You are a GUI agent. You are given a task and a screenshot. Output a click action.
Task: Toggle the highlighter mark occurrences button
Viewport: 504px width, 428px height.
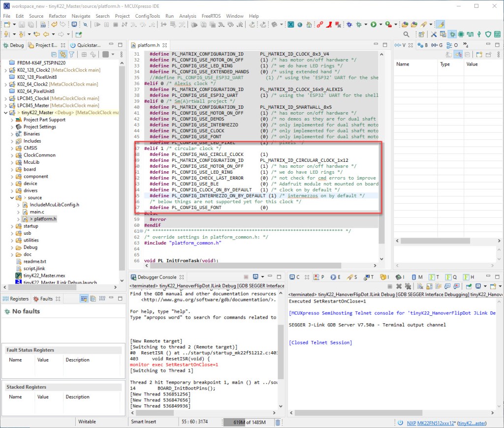[441, 24]
